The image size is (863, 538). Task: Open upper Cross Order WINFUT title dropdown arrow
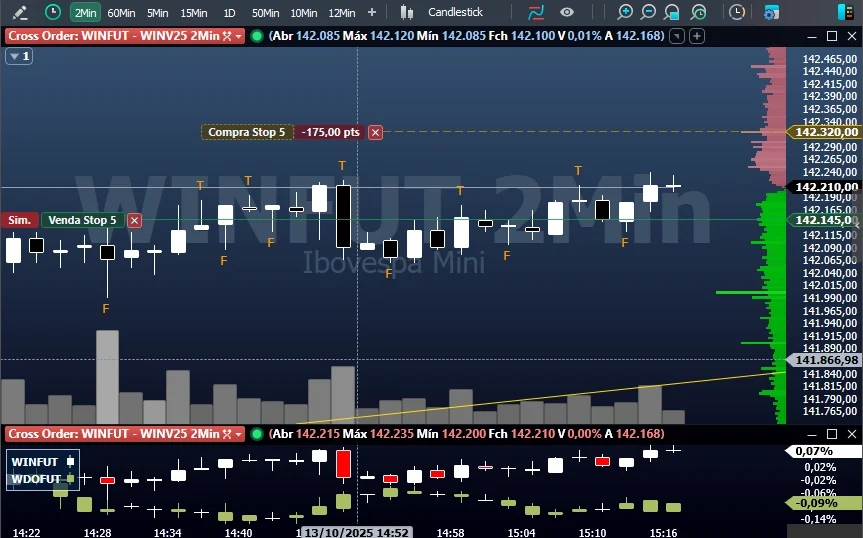click(x=238, y=36)
